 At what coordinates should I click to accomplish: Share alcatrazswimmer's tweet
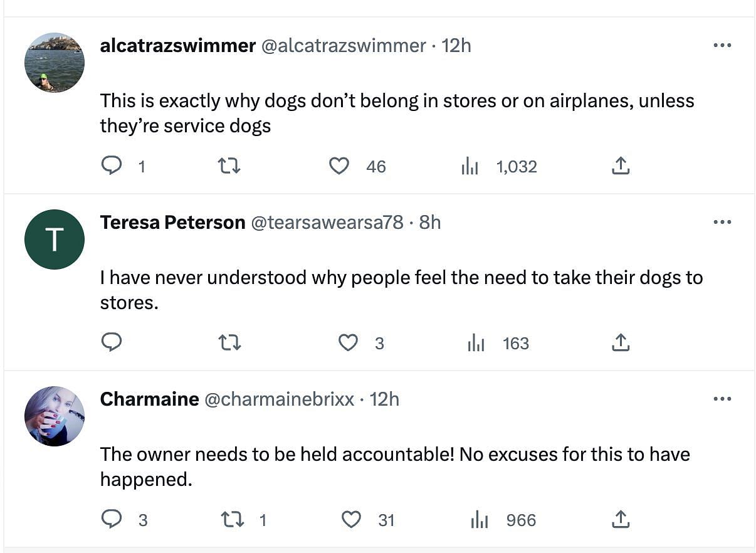620,166
